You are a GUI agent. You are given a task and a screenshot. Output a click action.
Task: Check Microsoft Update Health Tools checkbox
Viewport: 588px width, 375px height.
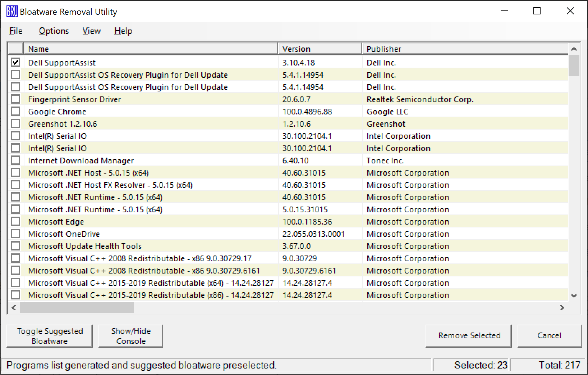point(15,246)
